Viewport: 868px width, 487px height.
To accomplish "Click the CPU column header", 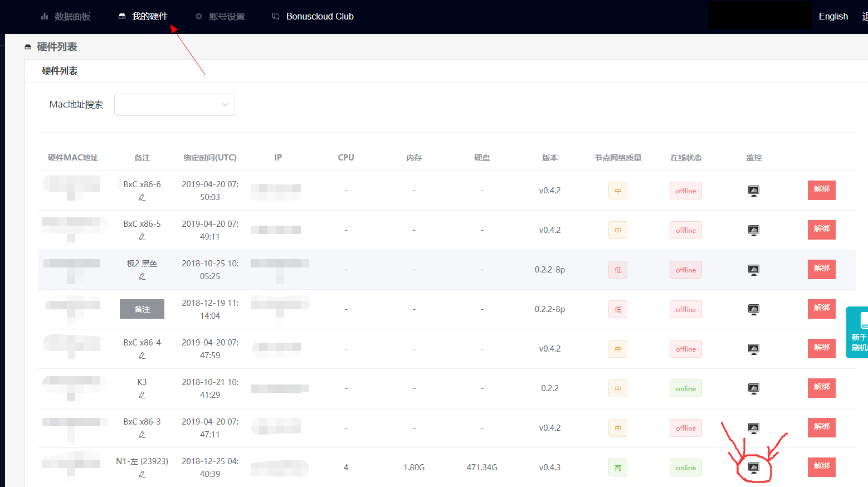I will click(346, 158).
